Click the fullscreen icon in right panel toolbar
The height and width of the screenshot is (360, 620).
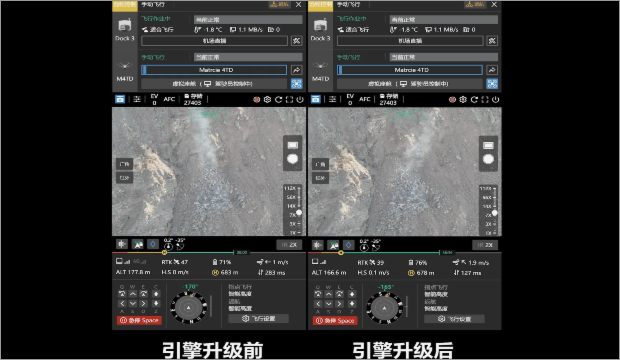[x=485, y=100]
